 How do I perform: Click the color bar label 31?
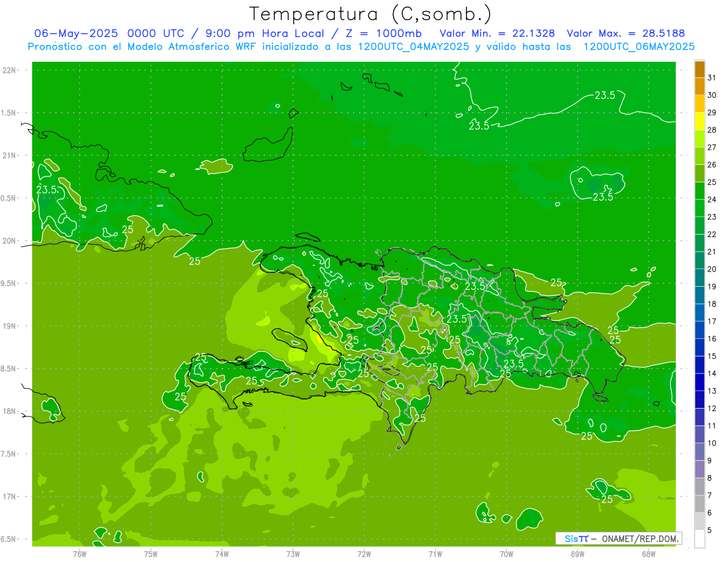712,78
